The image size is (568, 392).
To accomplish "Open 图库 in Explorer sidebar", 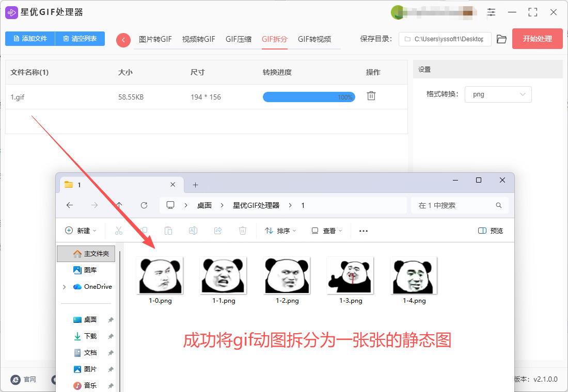I will pyautogui.click(x=86, y=270).
